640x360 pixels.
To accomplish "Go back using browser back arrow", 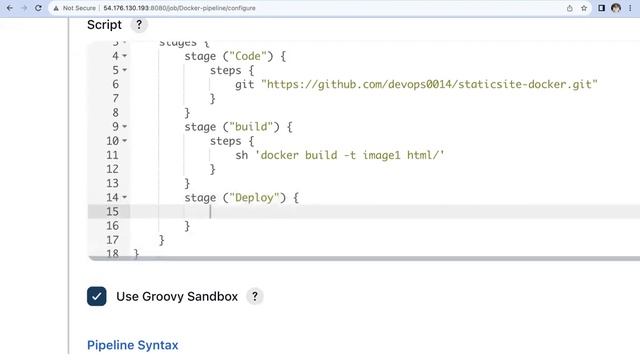I will 10,8.
